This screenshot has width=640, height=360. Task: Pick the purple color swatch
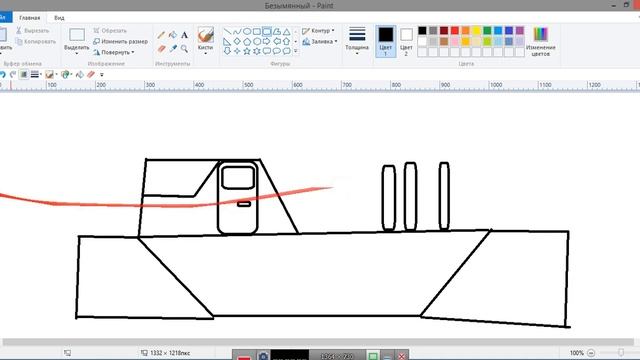click(520, 31)
